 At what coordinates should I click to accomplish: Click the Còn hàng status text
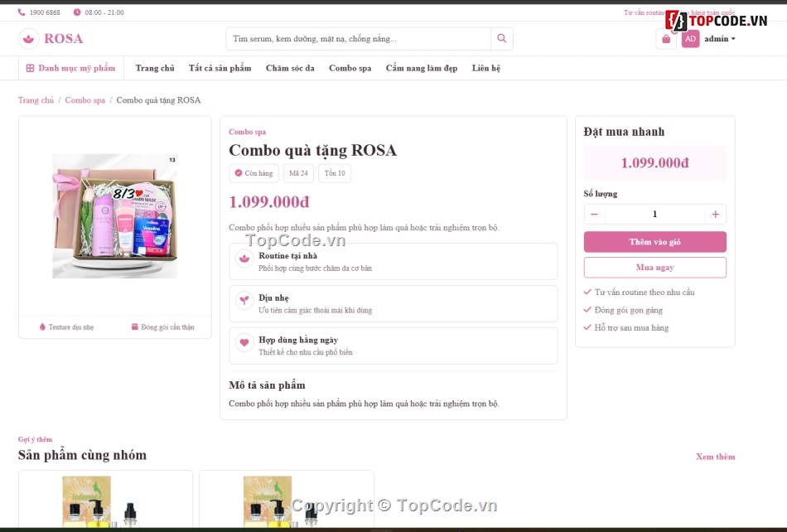[x=258, y=173]
